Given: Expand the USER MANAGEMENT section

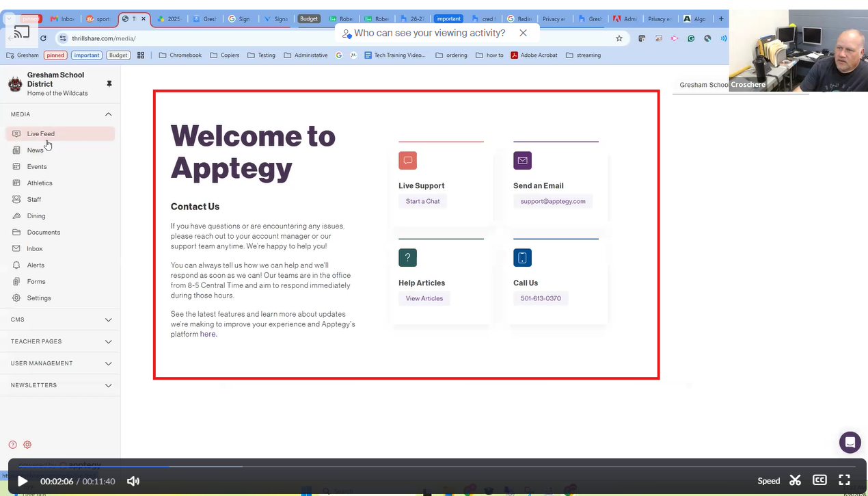Looking at the screenshot, I should pos(60,363).
